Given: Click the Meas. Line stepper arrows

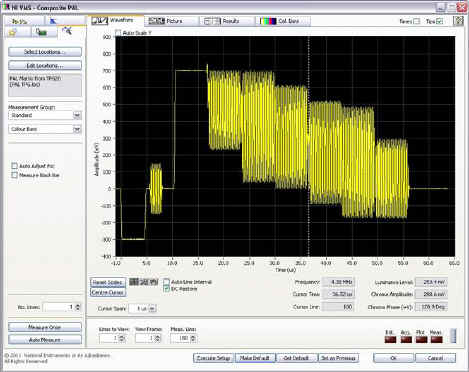Looking at the screenshot, I should [193, 338].
